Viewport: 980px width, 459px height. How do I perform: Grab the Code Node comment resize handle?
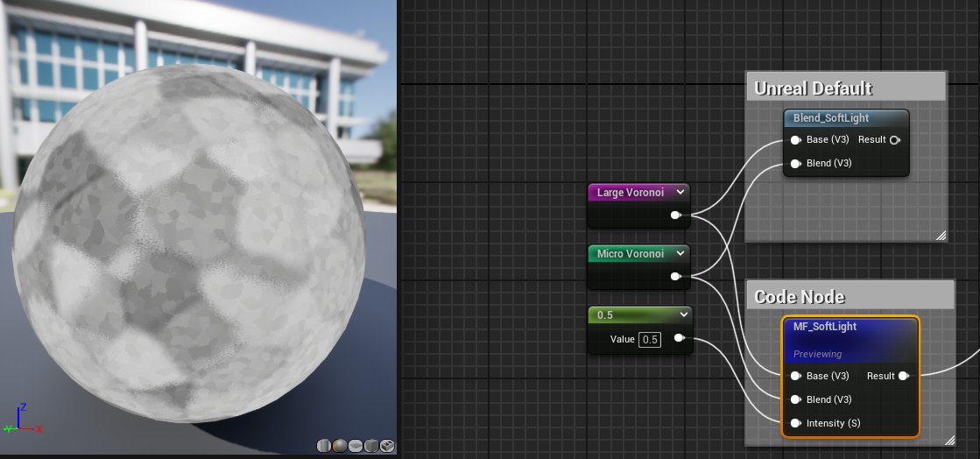click(x=948, y=440)
